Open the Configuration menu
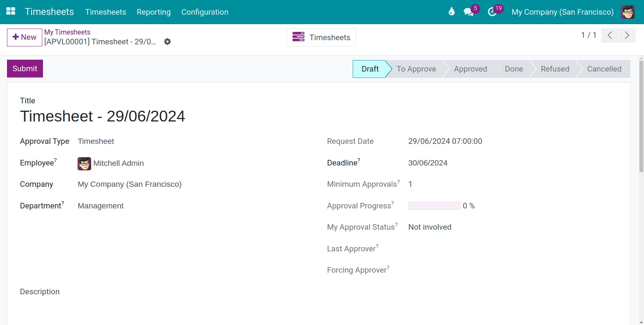 tap(205, 12)
